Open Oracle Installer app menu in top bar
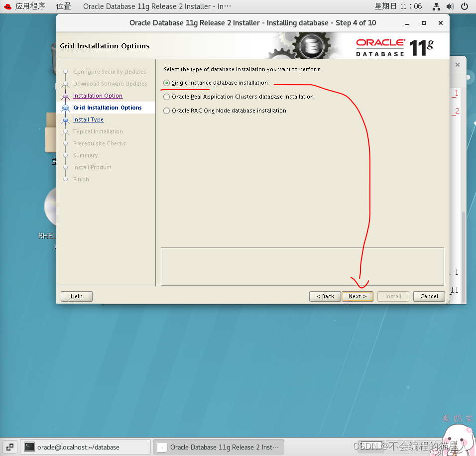Viewport: 476px width, 456px height. (x=157, y=6)
